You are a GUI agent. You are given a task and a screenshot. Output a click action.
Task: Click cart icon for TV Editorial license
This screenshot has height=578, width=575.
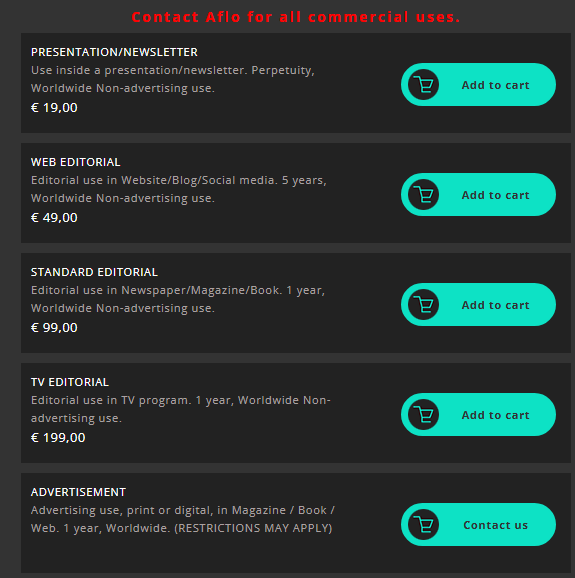coord(423,414)
